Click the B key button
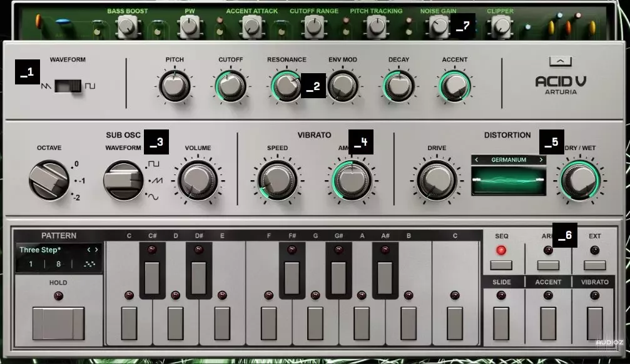 (x=408, y=323)
